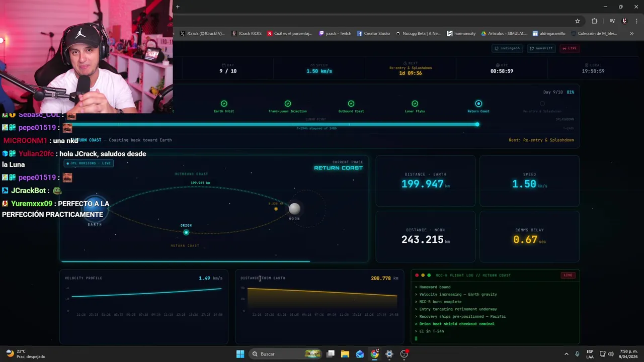Click the JPL HORIZONS - LIVE badge
This screenshot has width=644, height=362.
89,163
